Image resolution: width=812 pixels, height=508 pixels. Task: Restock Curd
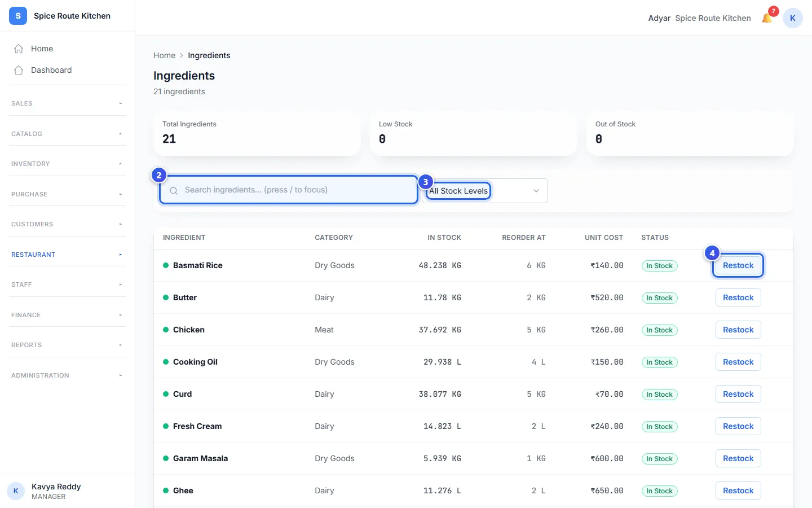pyautogui.click(x=738, y=394)
